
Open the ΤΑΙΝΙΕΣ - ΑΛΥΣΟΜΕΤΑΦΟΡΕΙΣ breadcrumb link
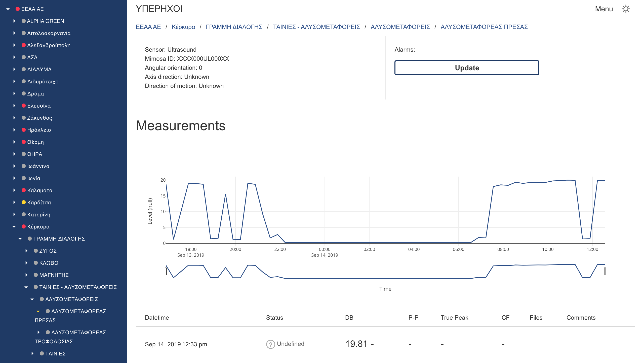[x=316, y=27]
